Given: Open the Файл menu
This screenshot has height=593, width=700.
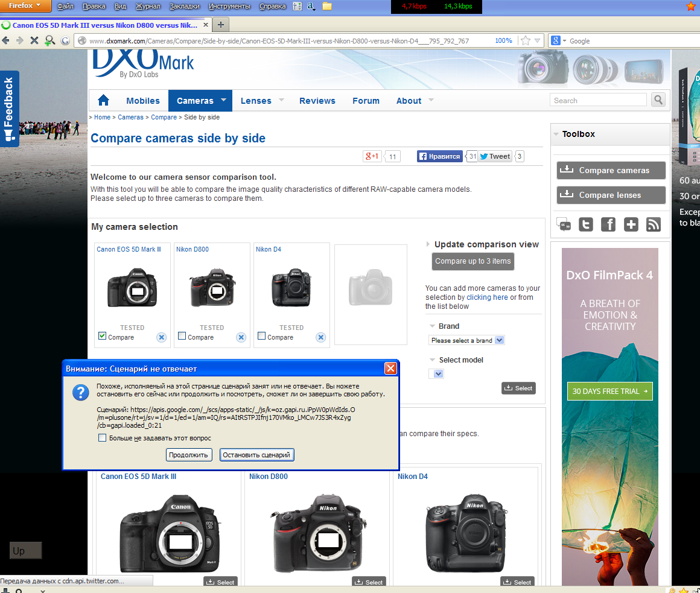Looking at the screenshot, I should coord(65,6).
